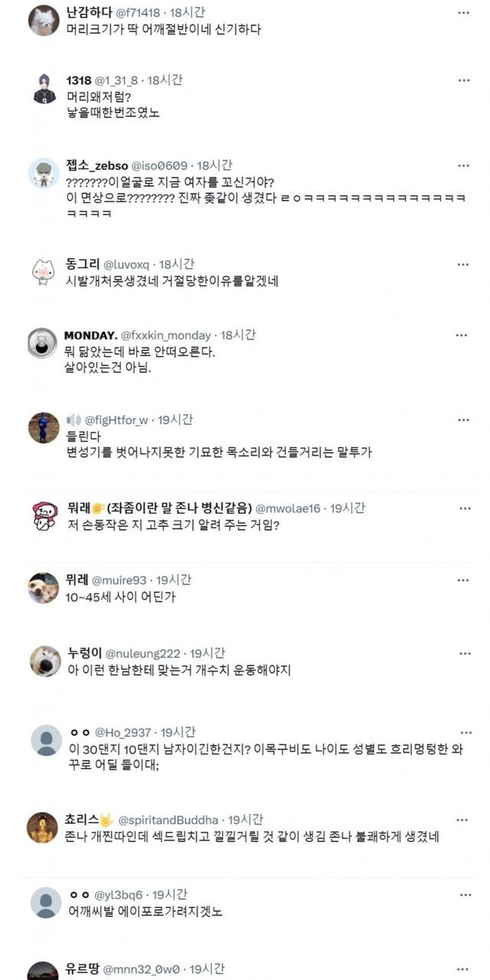Click the MONDAY. display name

coord(90,335)
